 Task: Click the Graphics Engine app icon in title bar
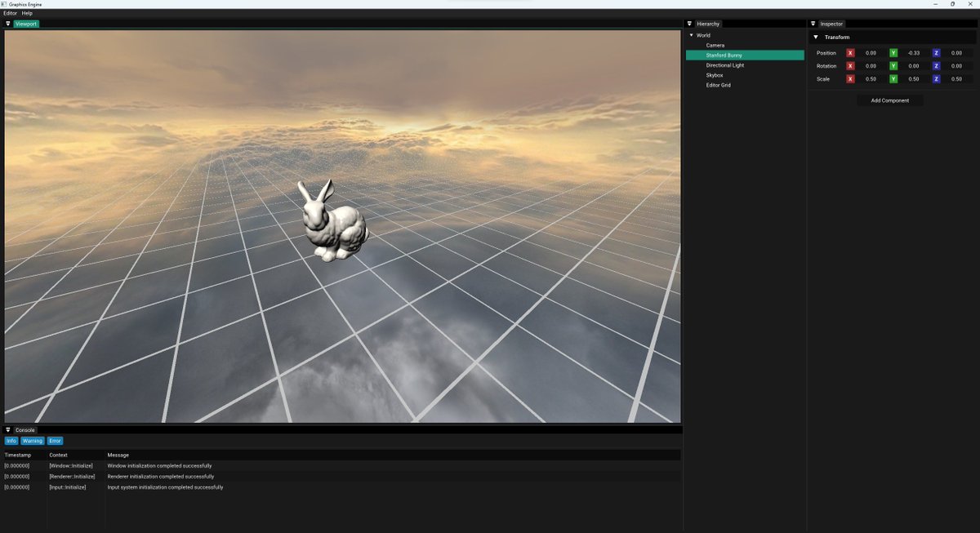(5, 4)
